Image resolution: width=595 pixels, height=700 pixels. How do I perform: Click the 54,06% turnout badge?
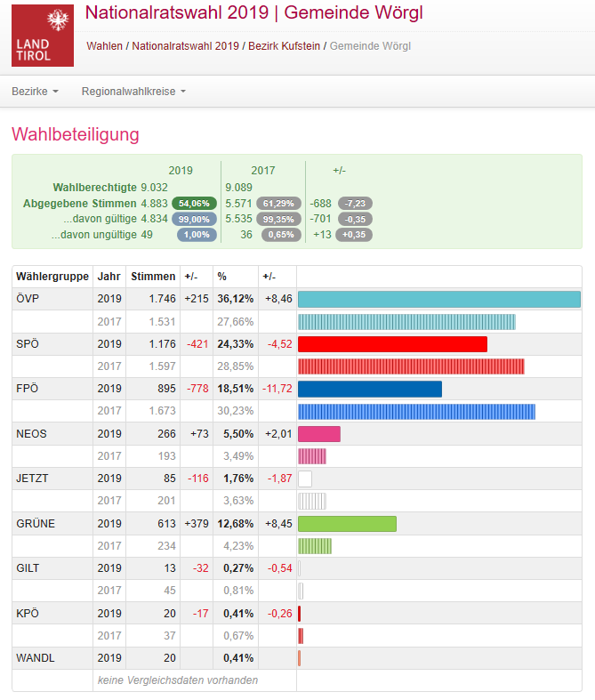click(x=194, y=204)
